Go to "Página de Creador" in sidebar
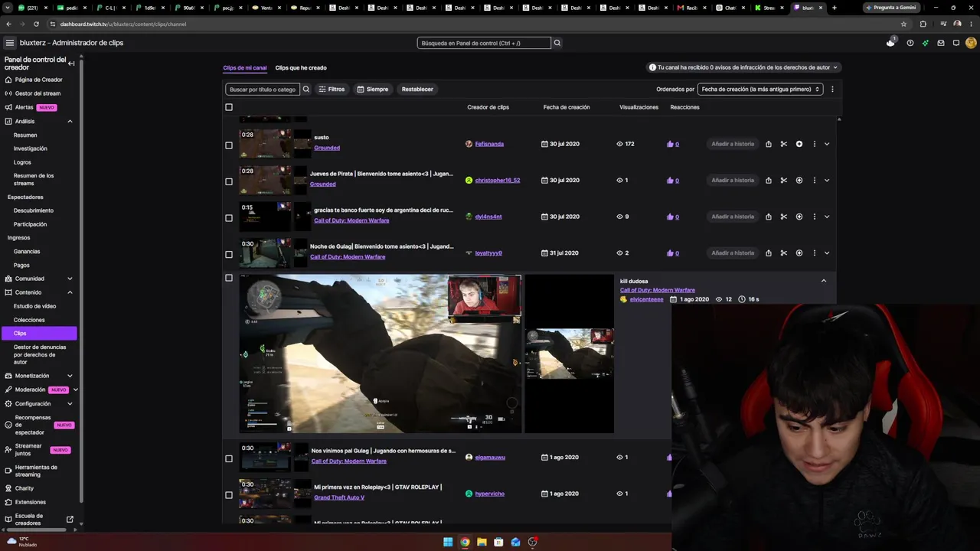 click(38, 80)
